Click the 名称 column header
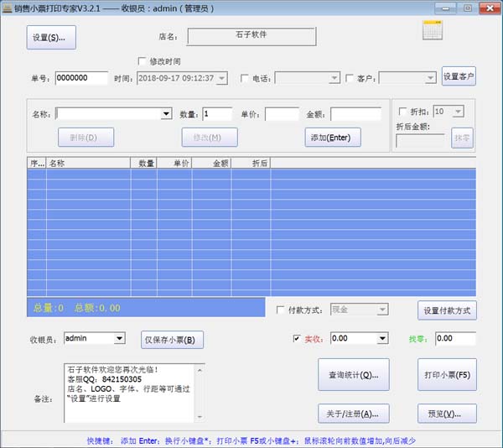The image size is (503, 448). [x=88, y=163]
